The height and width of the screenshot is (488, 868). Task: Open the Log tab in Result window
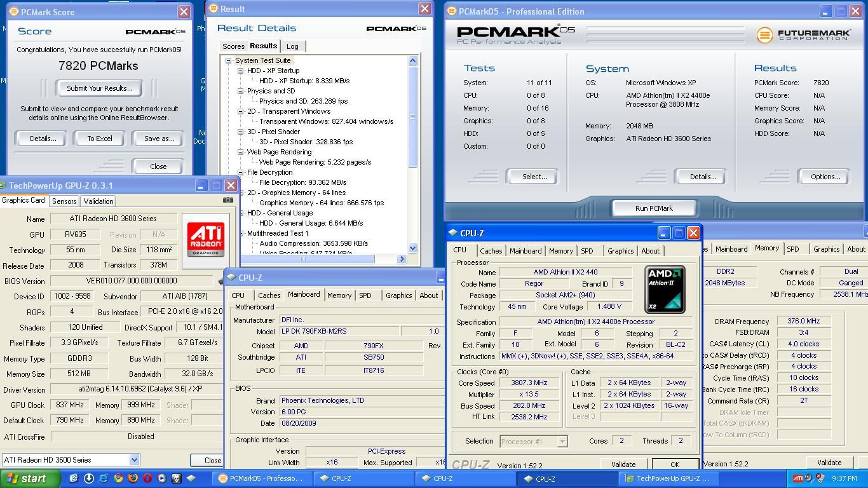[x=292, y=46]
